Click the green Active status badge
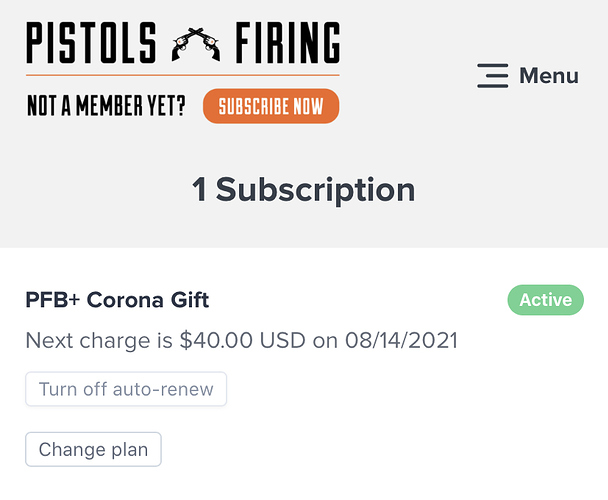The width and height of the screenshot is (608, 500). [x=546, y=300]
